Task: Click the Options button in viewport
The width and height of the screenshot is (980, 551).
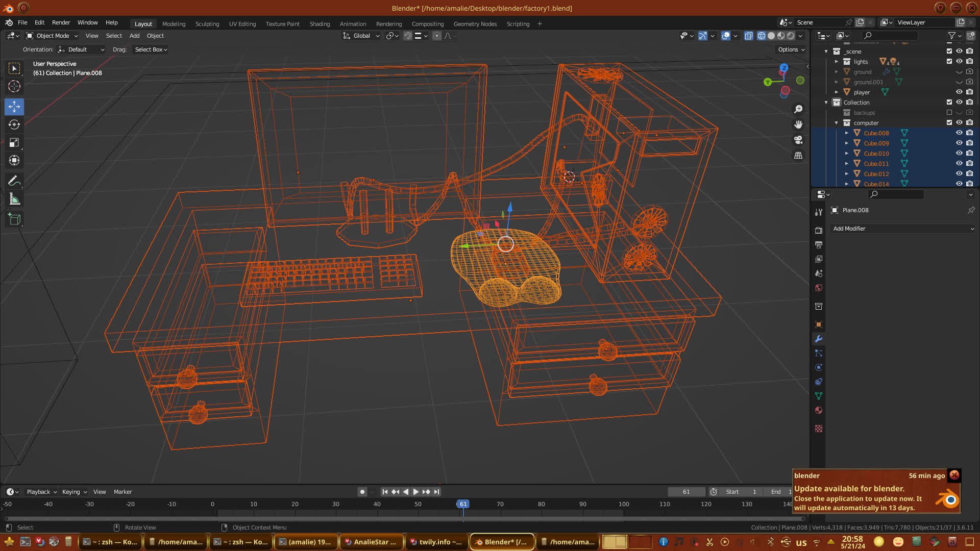Action: 791,49
